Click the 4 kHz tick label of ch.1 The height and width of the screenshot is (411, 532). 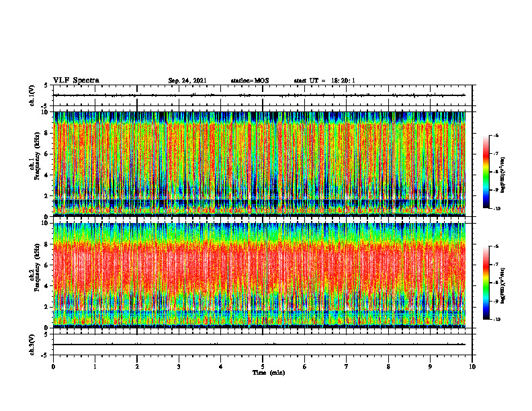point(48,175)
